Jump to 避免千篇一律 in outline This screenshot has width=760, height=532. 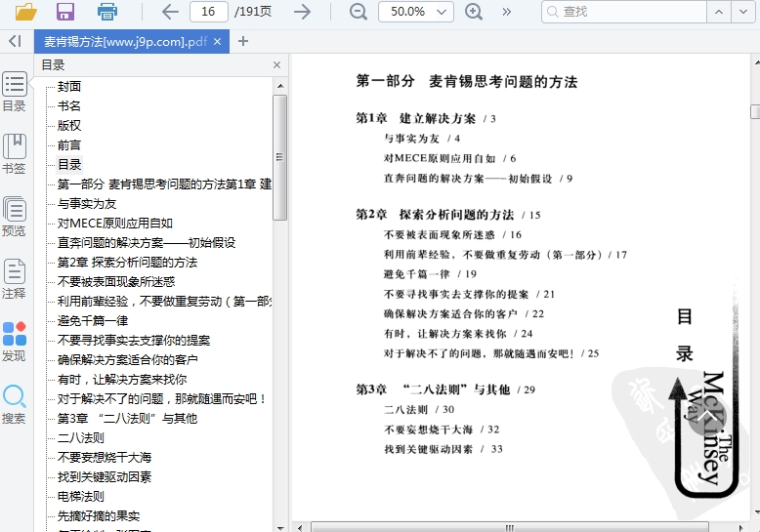93,321
